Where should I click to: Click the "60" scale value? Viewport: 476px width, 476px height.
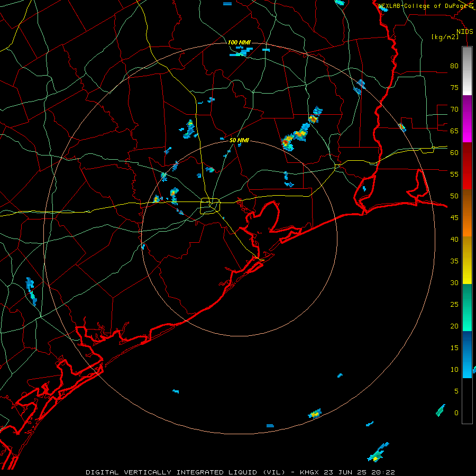[454, 153]
